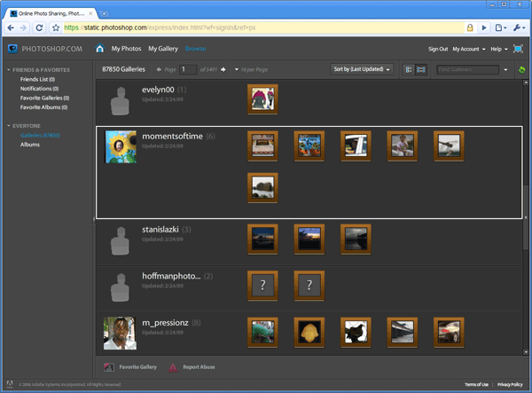Go to next gallery page arrow
Screen dimensions: 532x393
coord(223,69)
